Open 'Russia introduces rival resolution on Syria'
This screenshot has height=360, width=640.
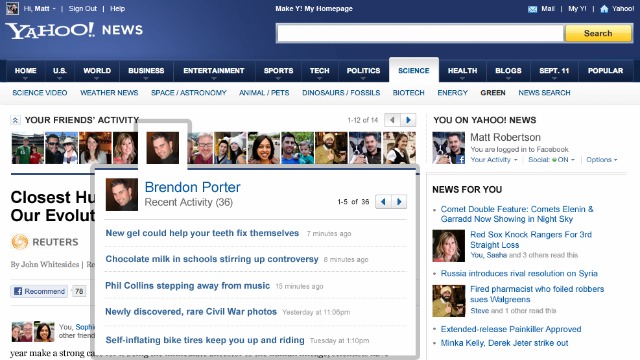[519, 273]
